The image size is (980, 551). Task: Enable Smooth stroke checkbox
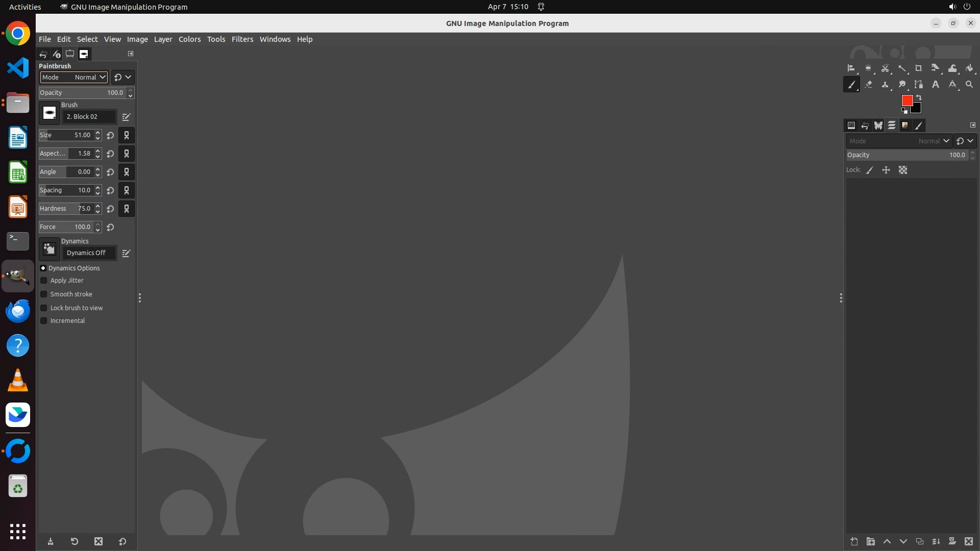click(44, 294)
